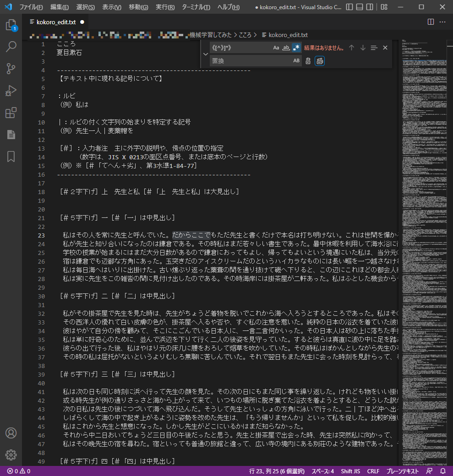Disable Use Regular Expression in find widget

coord(296,48)
